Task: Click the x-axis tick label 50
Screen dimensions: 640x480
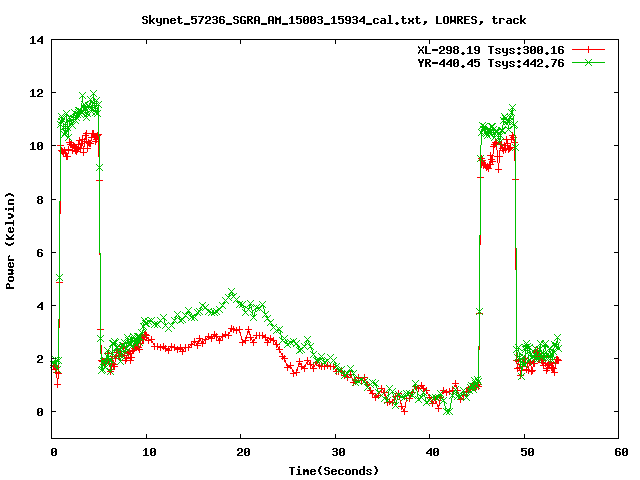Action: (x=527, y=452)
